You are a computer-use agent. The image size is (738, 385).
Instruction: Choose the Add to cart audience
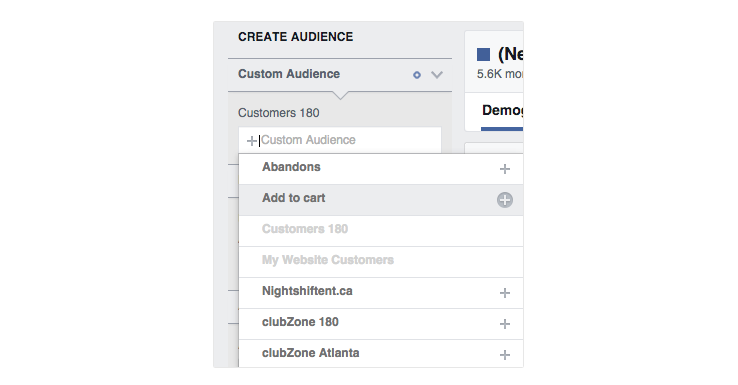click(x=381, y=200)
